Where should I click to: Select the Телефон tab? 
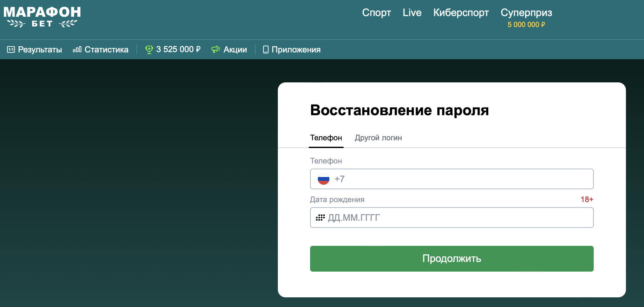[x=326, y=138]
